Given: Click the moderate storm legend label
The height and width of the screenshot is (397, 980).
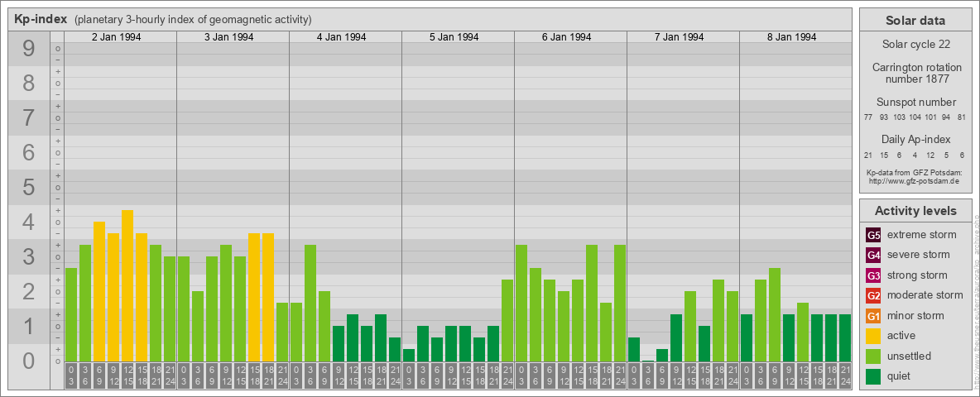Looking at the screenshot, I should click(925, 295).
